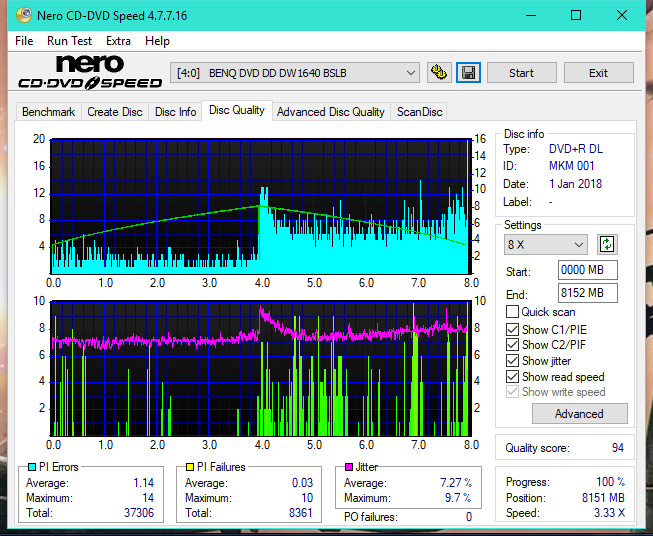The height and width of the screenshot is (536, 653).
Task: Click the Position value 8151 MB
Action: [603, 498]
